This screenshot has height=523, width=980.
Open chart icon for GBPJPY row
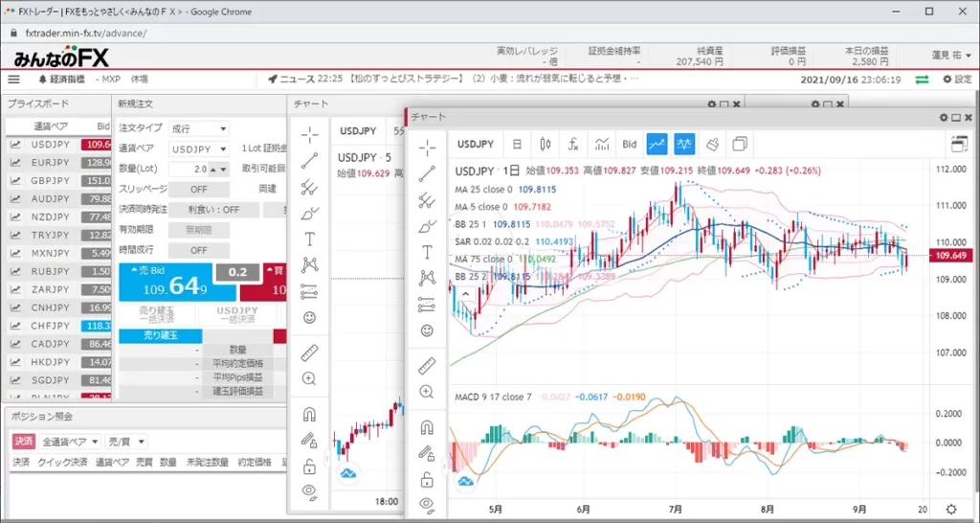[x=15, y=181]
